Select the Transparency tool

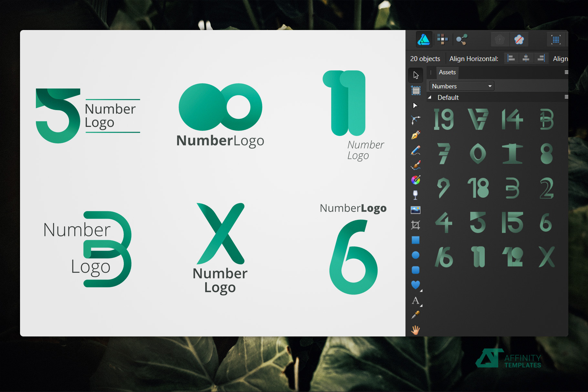click(x=416, y=195)
